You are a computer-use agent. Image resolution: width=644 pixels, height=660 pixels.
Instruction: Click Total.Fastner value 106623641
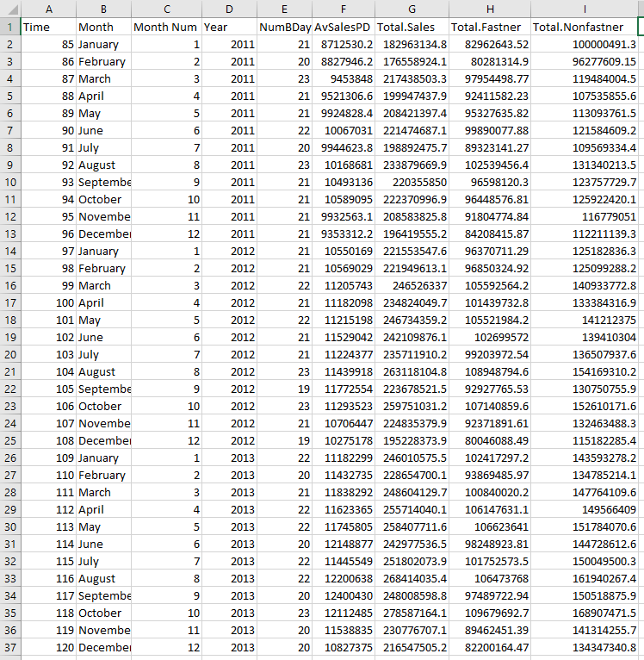[490, 526]
